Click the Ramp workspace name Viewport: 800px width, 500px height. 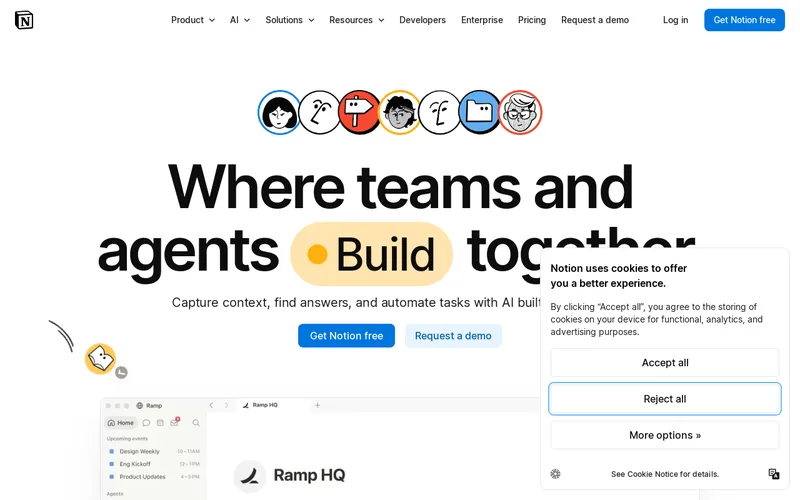coord(154,406)
